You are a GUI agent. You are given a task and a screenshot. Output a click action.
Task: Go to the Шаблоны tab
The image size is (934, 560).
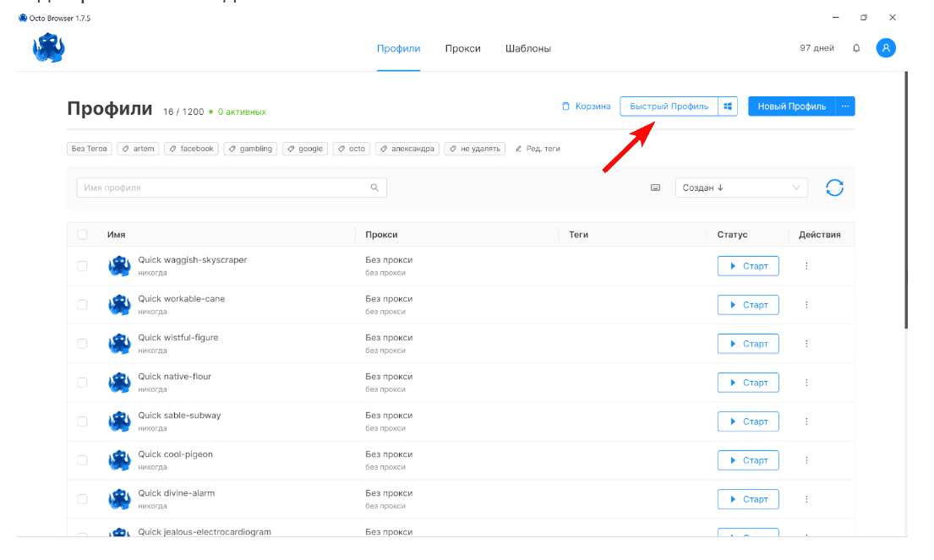coord(527,49)
